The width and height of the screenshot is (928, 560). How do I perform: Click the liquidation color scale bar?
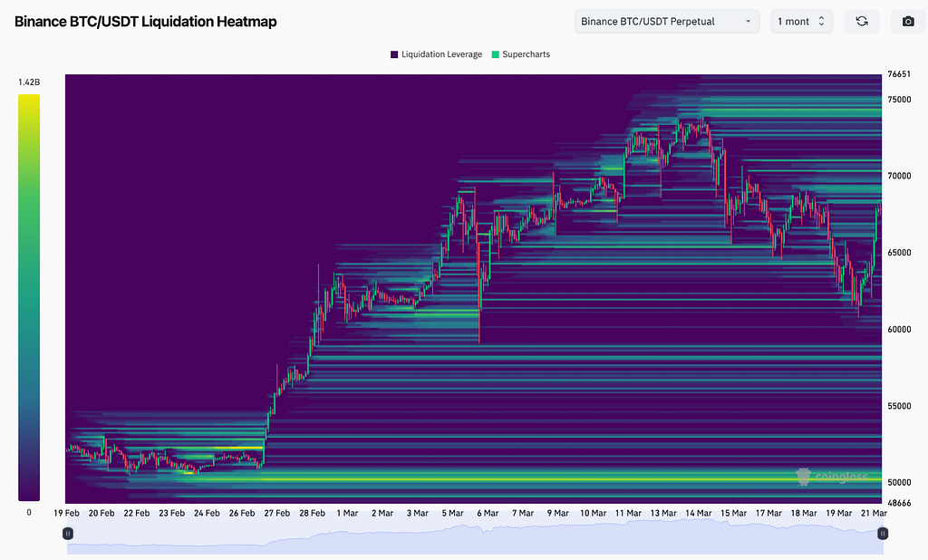pyautogui.click(x=29, y=298)
